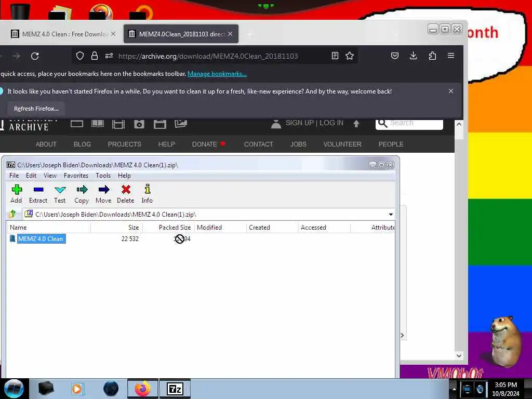Open the Tools menu in 7-Zip
Image resolution: width=532 pixels, height=399 pixels.
tap(103, 176)
